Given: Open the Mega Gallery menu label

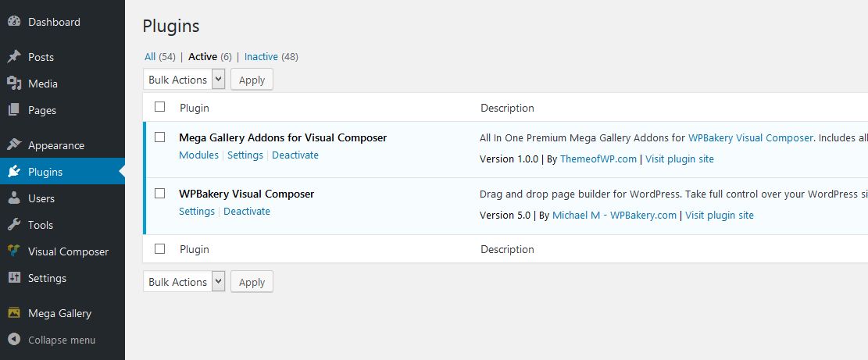Looking at the screenshot, I should point(60,314).
